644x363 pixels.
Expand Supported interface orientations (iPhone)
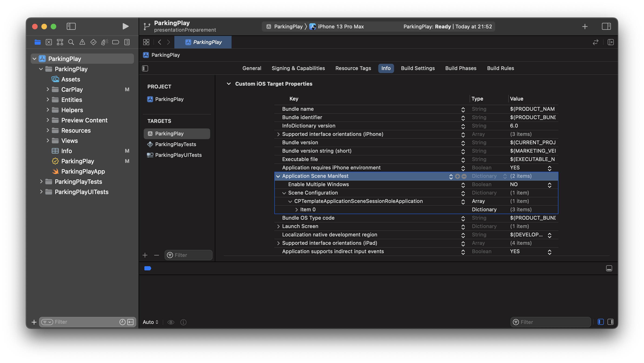point(278,134)
